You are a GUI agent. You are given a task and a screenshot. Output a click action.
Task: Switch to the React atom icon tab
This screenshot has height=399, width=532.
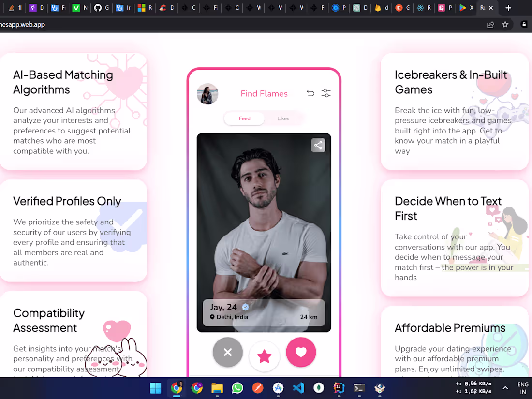[x=424, y=8]
